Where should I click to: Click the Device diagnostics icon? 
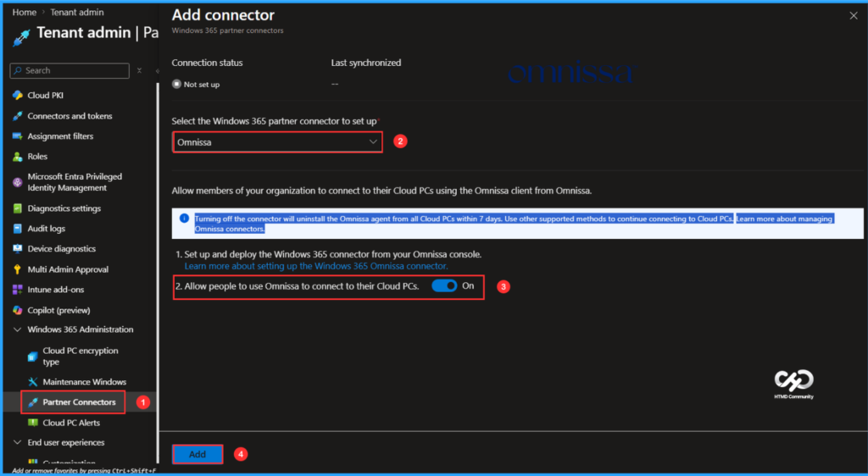coord(17,249)
